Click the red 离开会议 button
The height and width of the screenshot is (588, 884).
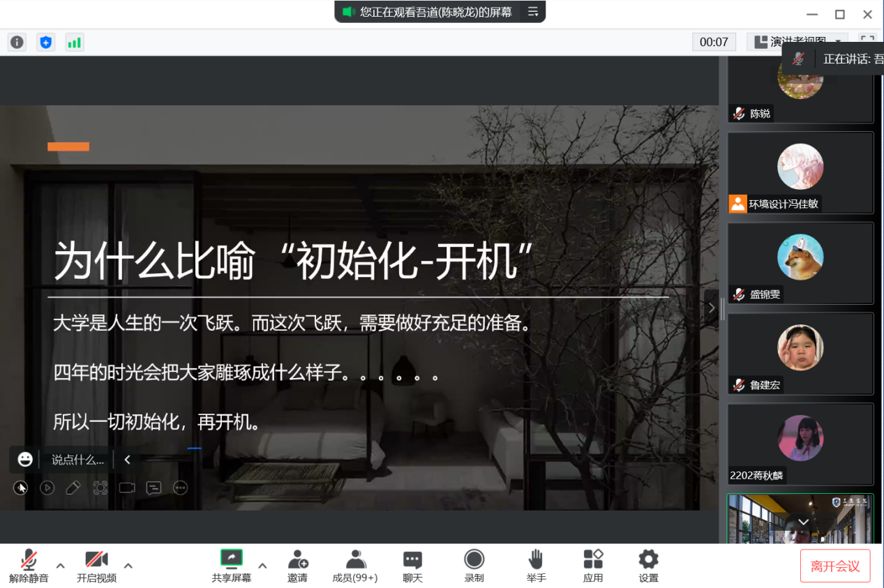[834, 566]
